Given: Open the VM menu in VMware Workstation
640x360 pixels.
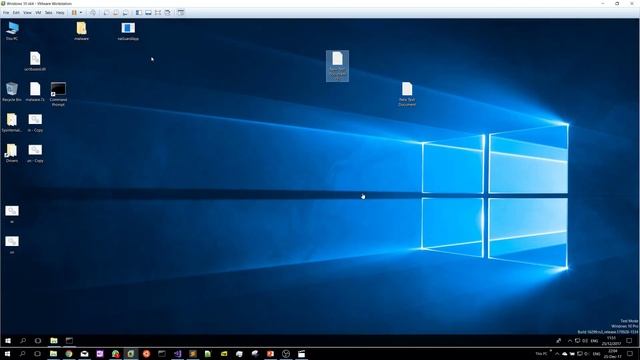Looking at the screenshot, I should point(38,13).
